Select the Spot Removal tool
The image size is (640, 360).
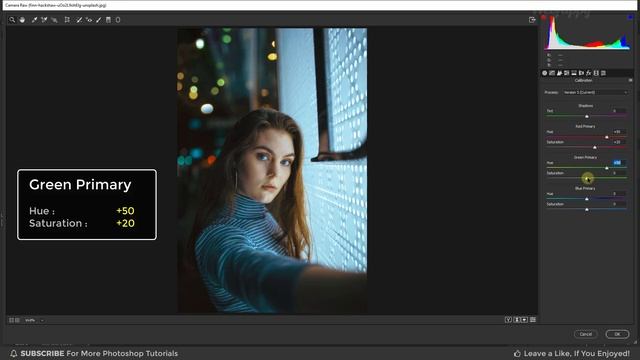click(79, 20)
